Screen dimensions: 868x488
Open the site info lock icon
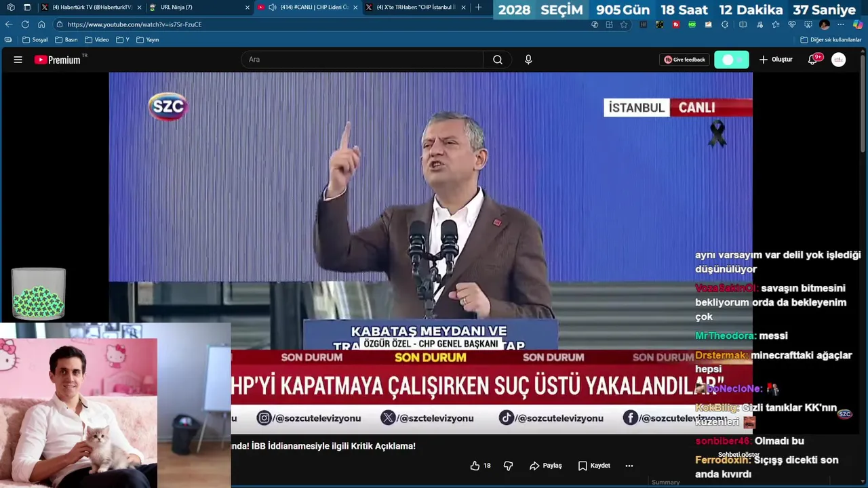click(x=61, y=24)
